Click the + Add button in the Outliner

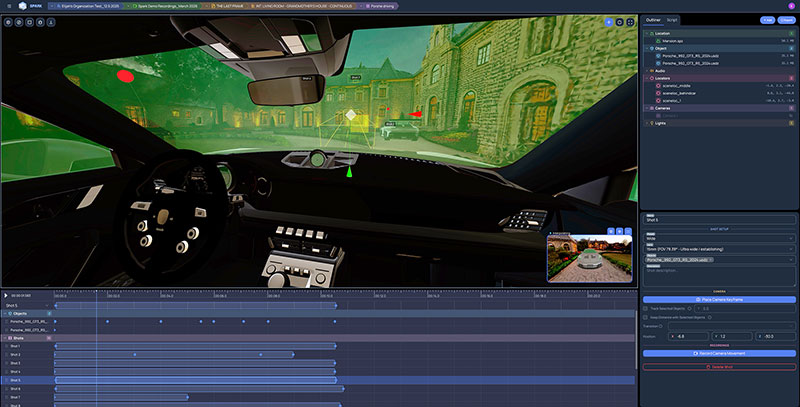point(767,20)
